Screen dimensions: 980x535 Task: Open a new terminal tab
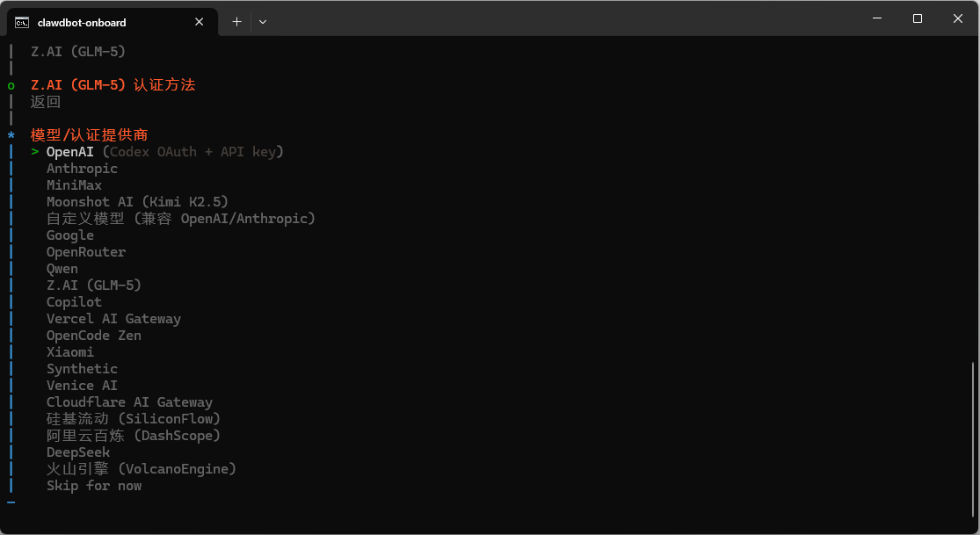click(236, 22)
